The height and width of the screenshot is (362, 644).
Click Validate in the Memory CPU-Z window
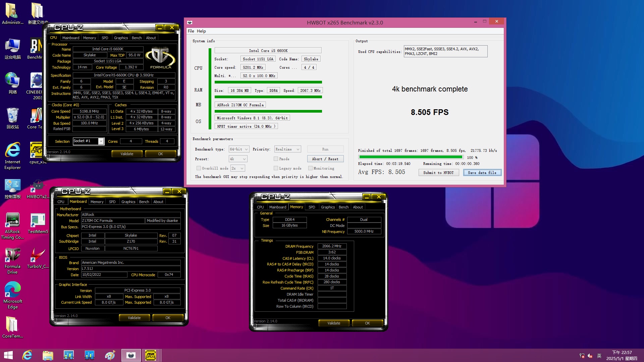(334, 323)
